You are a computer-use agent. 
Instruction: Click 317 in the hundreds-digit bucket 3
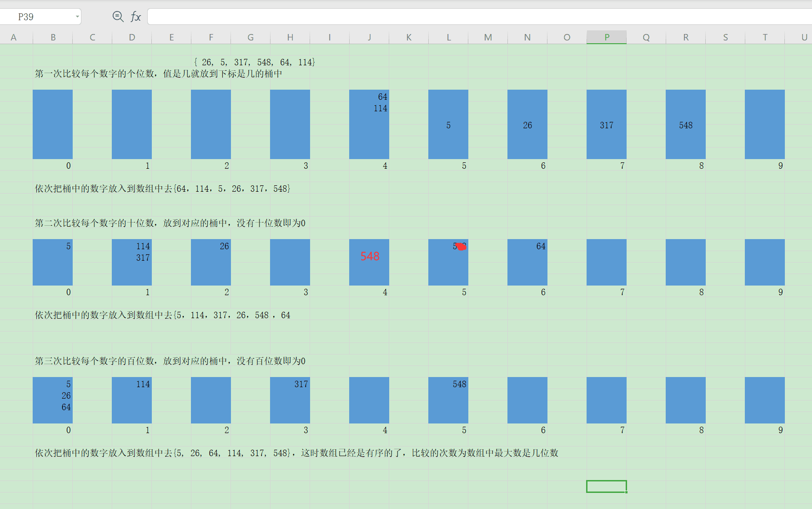click(301, 384)
